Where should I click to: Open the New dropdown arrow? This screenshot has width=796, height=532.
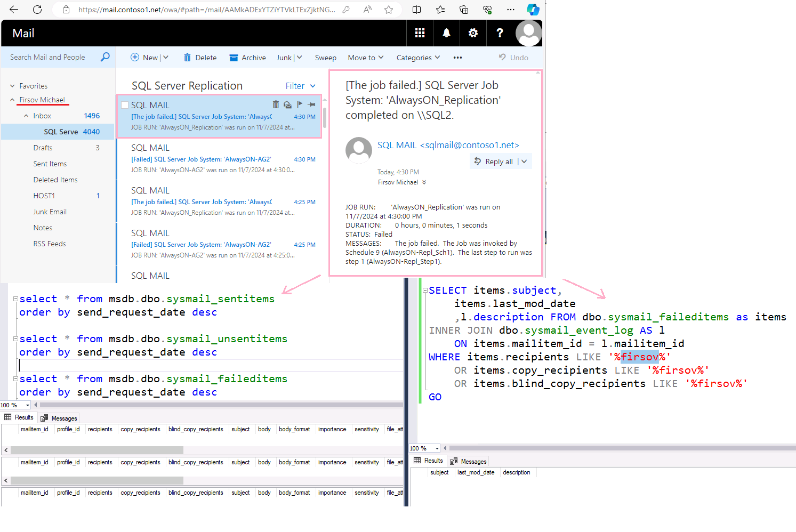[166, 58]
